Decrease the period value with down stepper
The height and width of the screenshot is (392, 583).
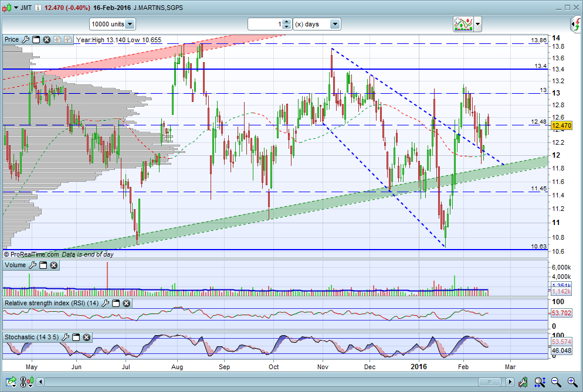click(286, 27)
